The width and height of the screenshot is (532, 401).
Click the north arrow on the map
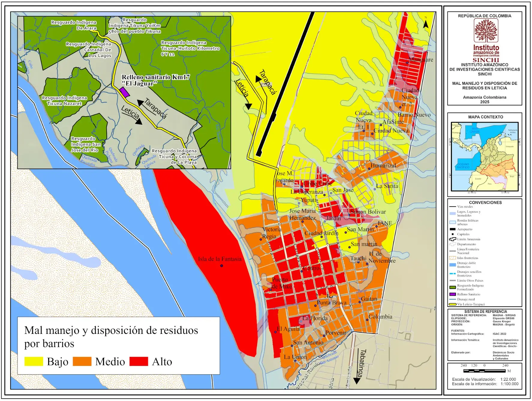pos(425,24)
